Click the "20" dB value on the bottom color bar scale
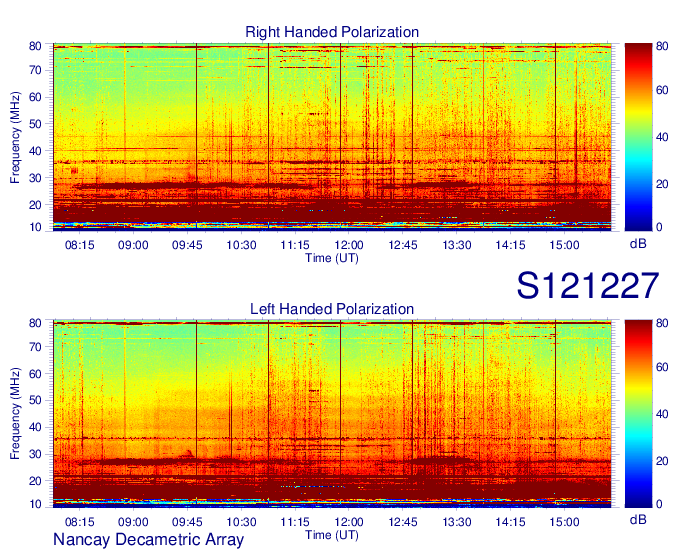Viewport: 680px width, 552px height. (662, 461)
